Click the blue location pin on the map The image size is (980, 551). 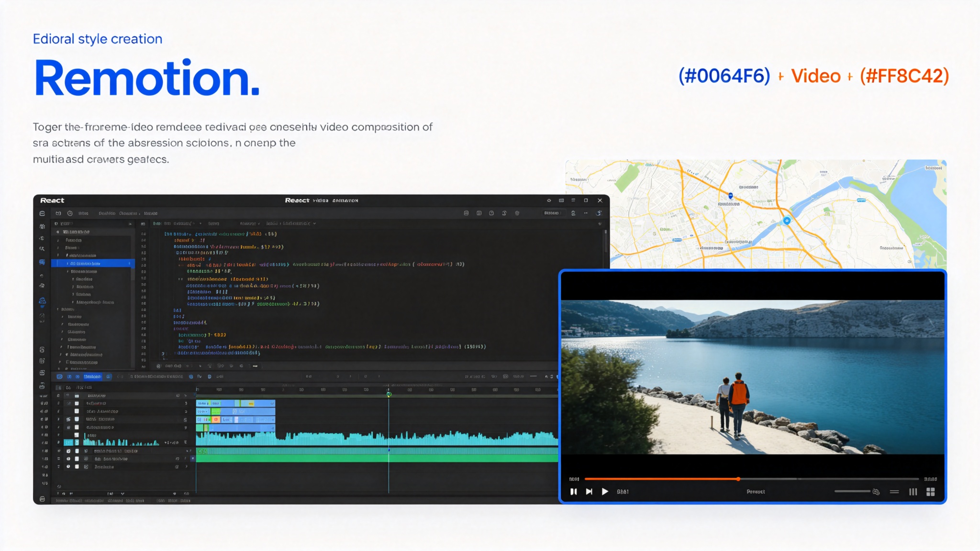tap(731, 196)
